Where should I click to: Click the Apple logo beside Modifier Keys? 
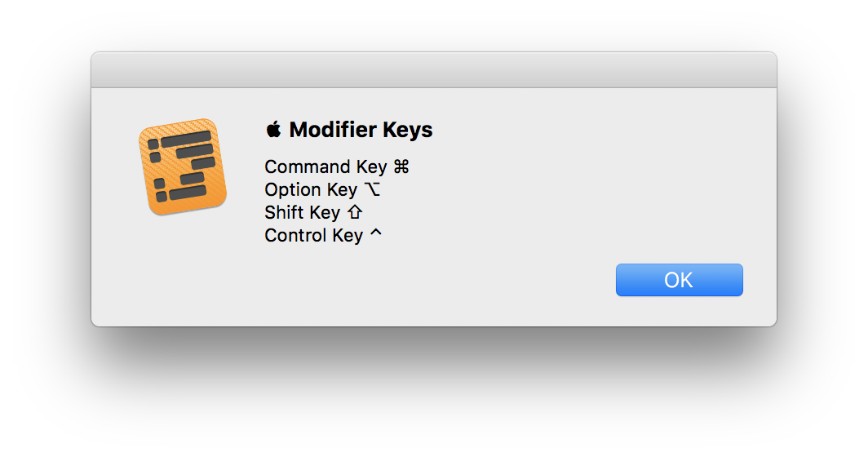(273, 129)
